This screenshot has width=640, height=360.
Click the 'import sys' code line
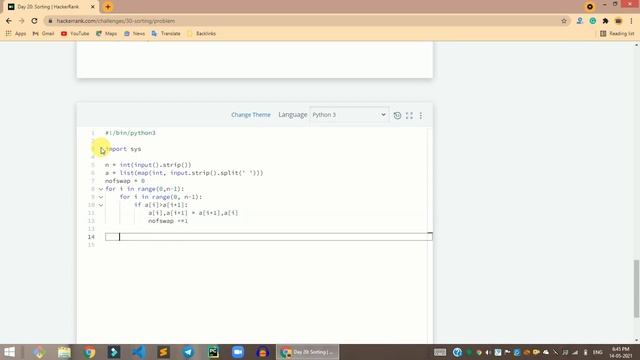[123, 149]
